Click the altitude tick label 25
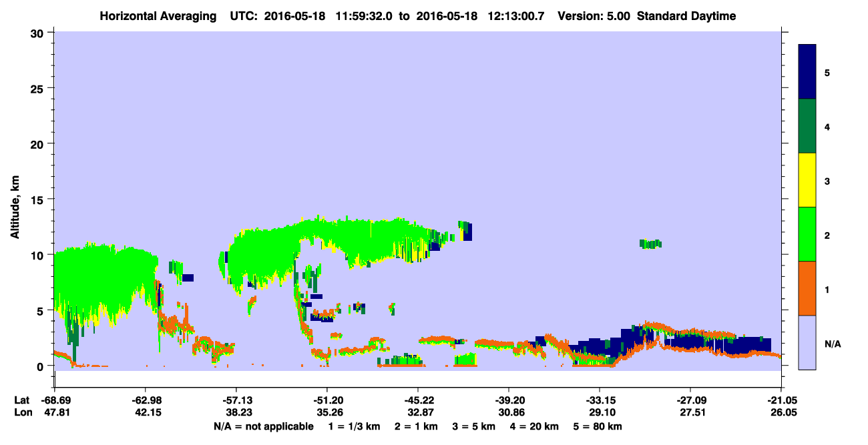The width and height of the screenshot is (868, 445). pyautogui.click(x=39, y=88)
